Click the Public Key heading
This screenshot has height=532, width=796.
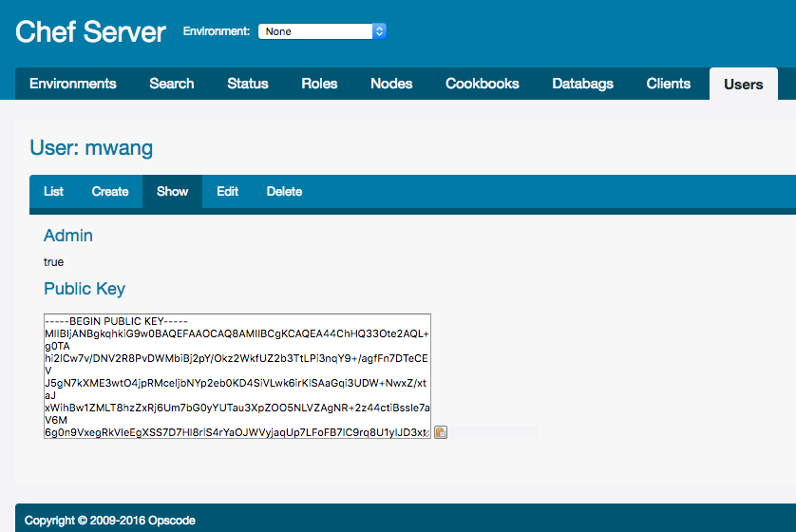pyautogui.click(x=85, y=289)
